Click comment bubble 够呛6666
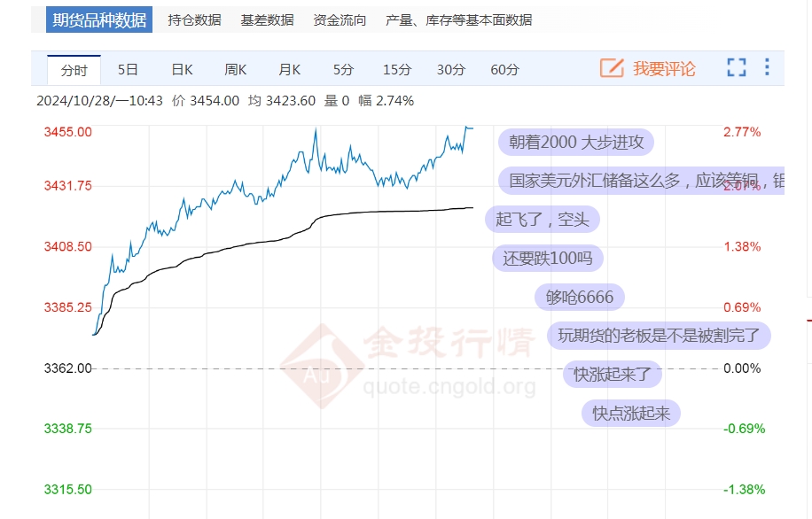 [x=580, y=297]
